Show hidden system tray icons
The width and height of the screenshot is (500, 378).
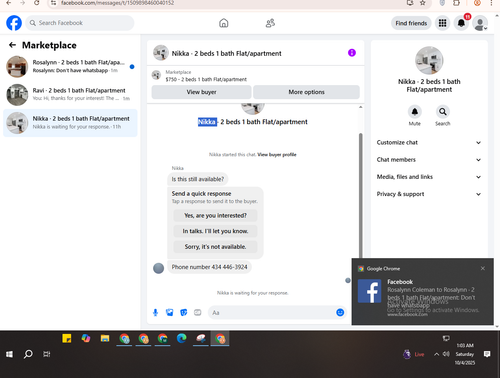point(436,354)
